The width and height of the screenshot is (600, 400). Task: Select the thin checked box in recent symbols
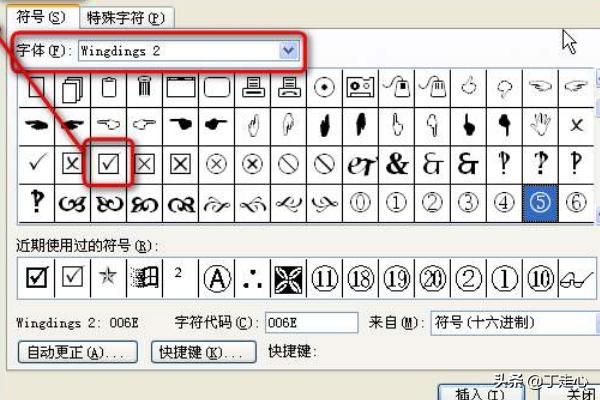point(72,276)
